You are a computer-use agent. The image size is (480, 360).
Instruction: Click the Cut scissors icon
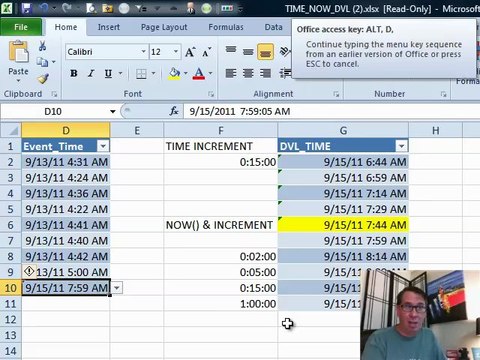pyautogui.click(x=42, y=46)
